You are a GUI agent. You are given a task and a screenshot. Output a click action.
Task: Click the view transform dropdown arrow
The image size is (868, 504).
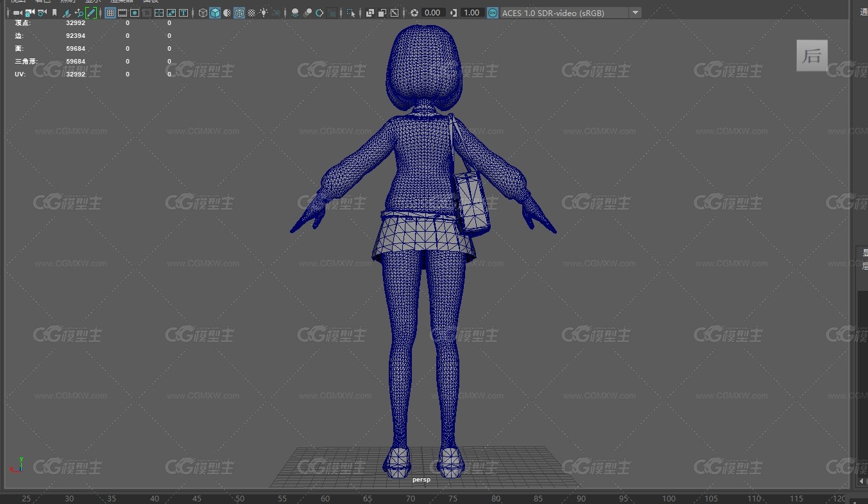pos(634,13)
